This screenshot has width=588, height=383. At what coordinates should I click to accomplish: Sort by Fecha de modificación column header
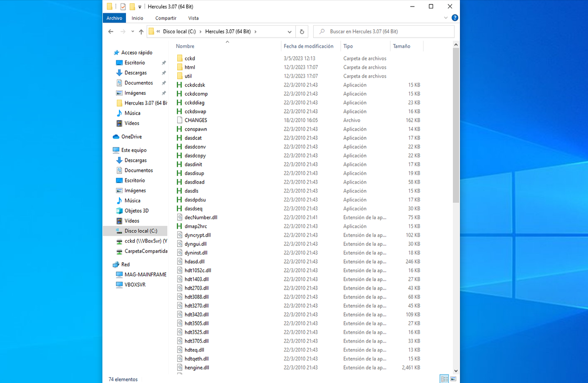(308, 46)
